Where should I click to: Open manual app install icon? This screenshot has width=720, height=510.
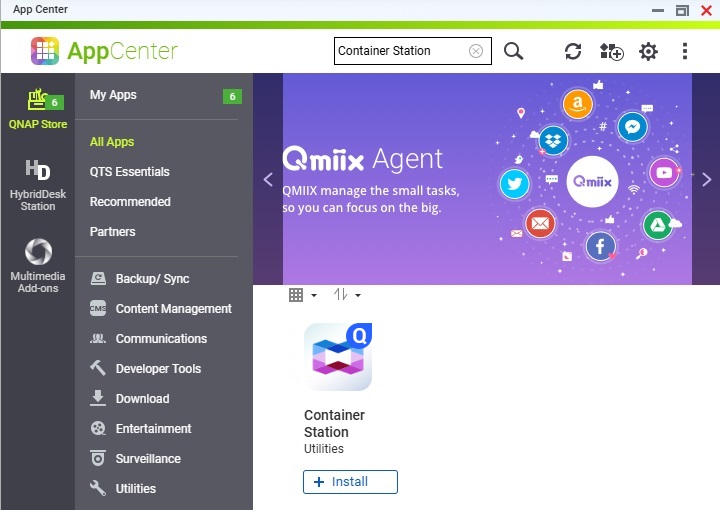(x=611, y=52)
